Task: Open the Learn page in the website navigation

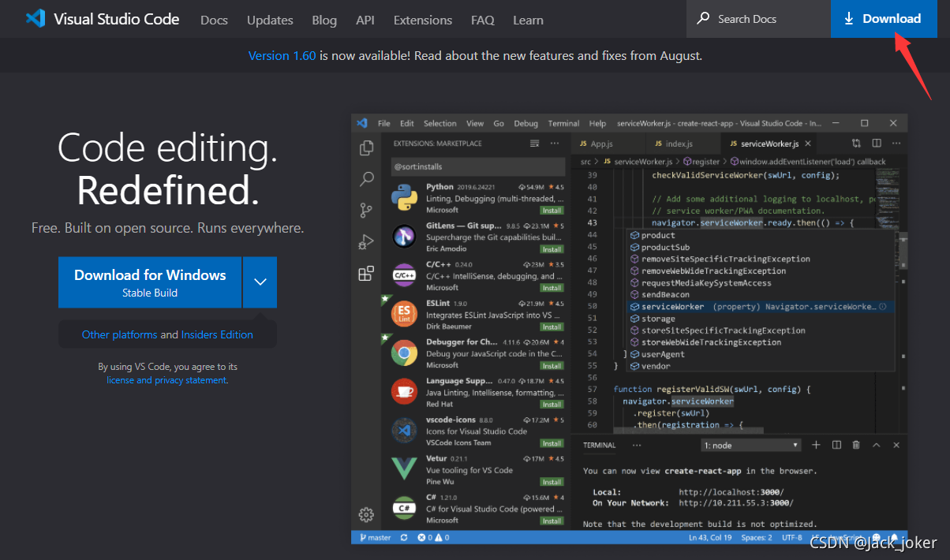Action: (x=529, y=20)
